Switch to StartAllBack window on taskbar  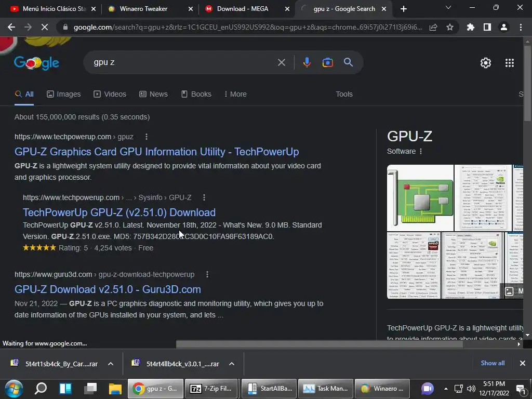point(269,389)
